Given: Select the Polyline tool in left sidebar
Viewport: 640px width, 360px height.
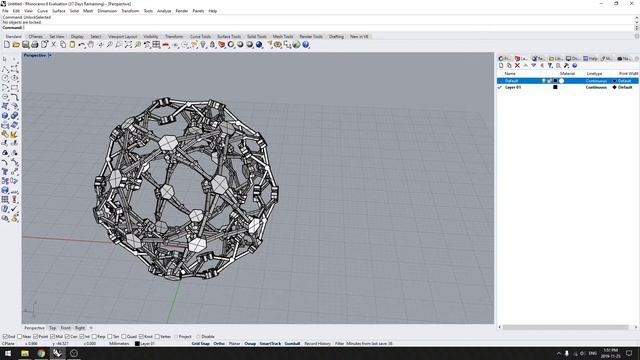Looking at the screenshot, I should coord(5,69).
